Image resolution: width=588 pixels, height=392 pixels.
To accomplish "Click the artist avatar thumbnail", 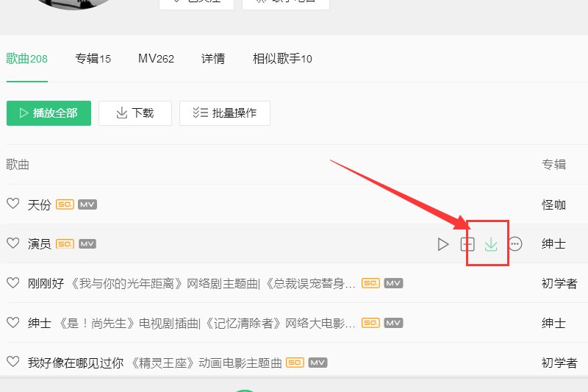I will 73,4.
